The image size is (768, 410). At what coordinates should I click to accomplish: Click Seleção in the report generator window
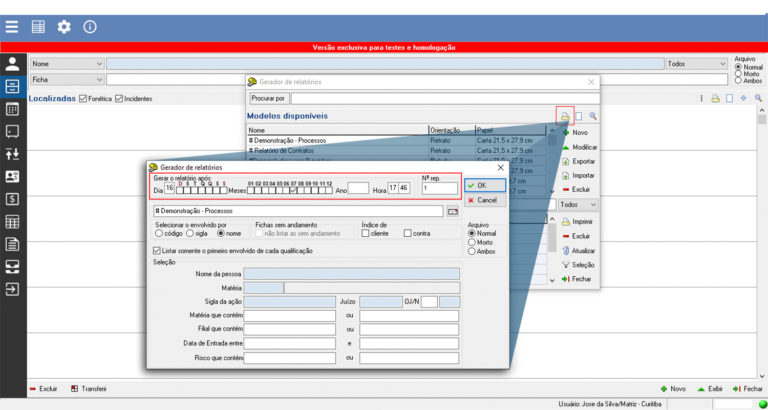578,265
